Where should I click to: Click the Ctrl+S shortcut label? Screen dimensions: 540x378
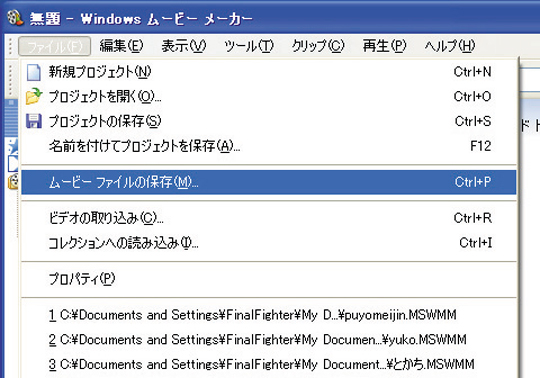pos(473,121)
